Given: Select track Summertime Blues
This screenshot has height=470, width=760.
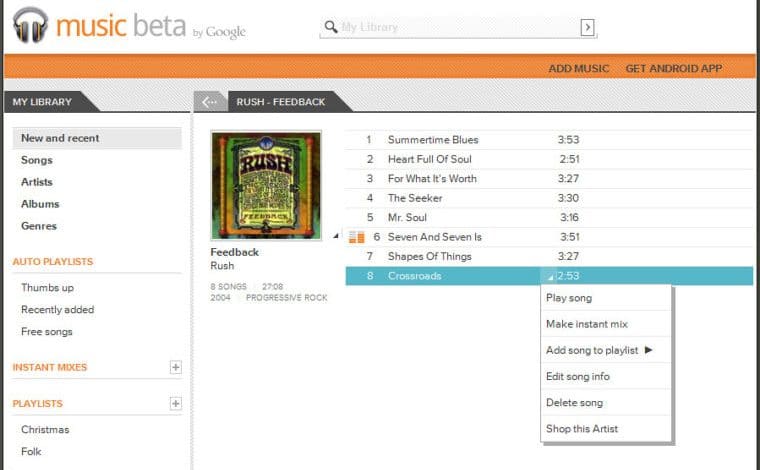Looking at the screenshot, I should coord(433,140).
